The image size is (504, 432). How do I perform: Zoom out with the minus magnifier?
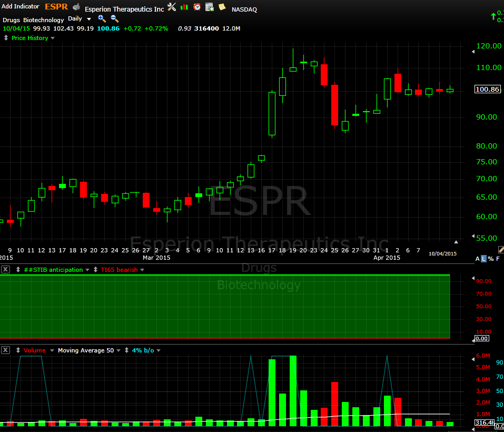point(114,18)
